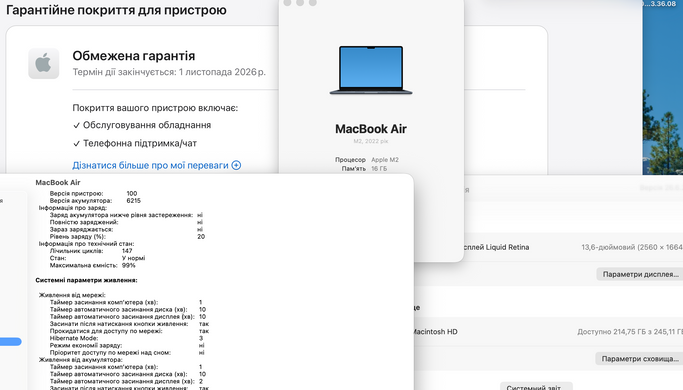
Task: Select the "Процесор" Apple M2 row
Action: 367,160
